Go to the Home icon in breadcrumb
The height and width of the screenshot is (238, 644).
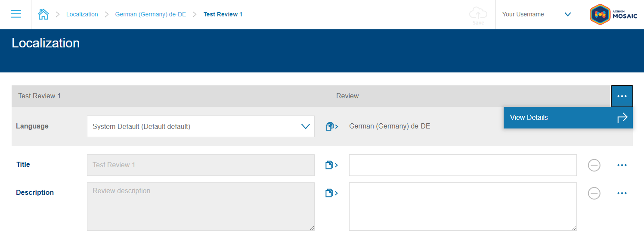(43, 14)
